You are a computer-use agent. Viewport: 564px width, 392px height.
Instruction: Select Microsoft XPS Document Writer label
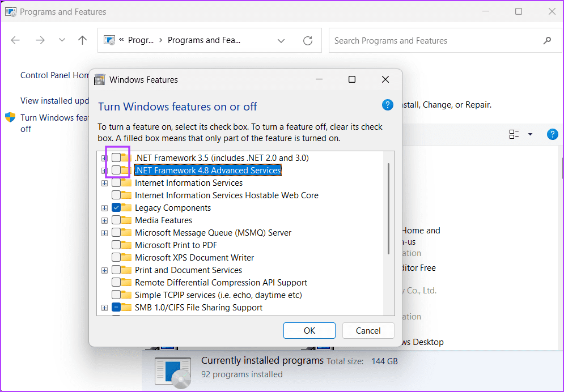coord(194,258)
